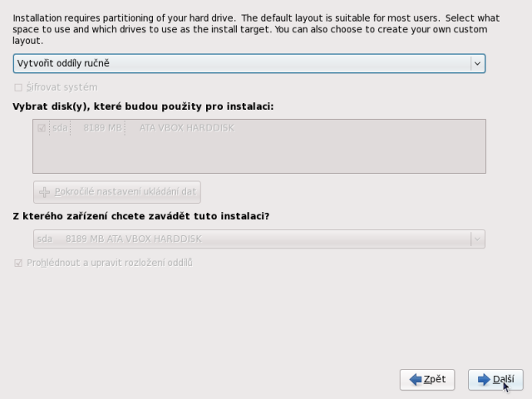Click the plus icon for advanced storage settings
Image resolution: width=532 pixels, height=399 pixels.
(45, 192)
